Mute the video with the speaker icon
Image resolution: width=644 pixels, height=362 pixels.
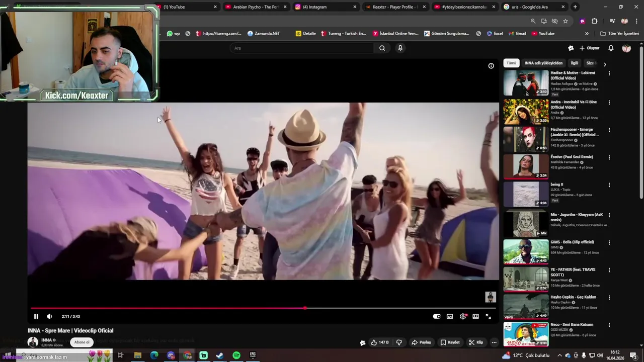[49, 316]
